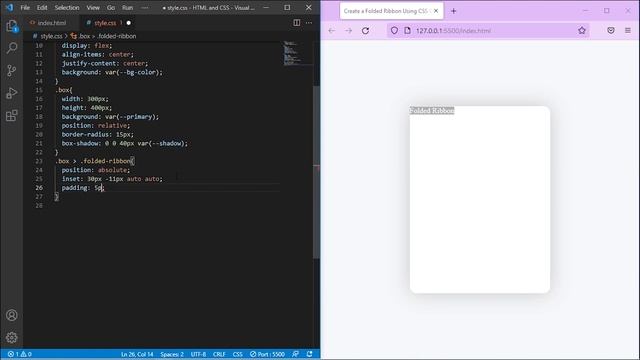
Task: Click the site information page icon
Action: click(x=407, y=31)
